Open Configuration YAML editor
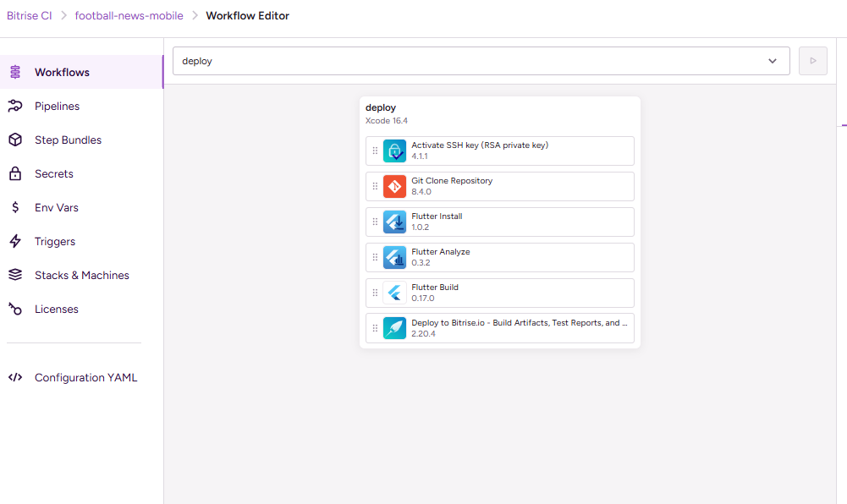847x504 pixels. [85, 378]
